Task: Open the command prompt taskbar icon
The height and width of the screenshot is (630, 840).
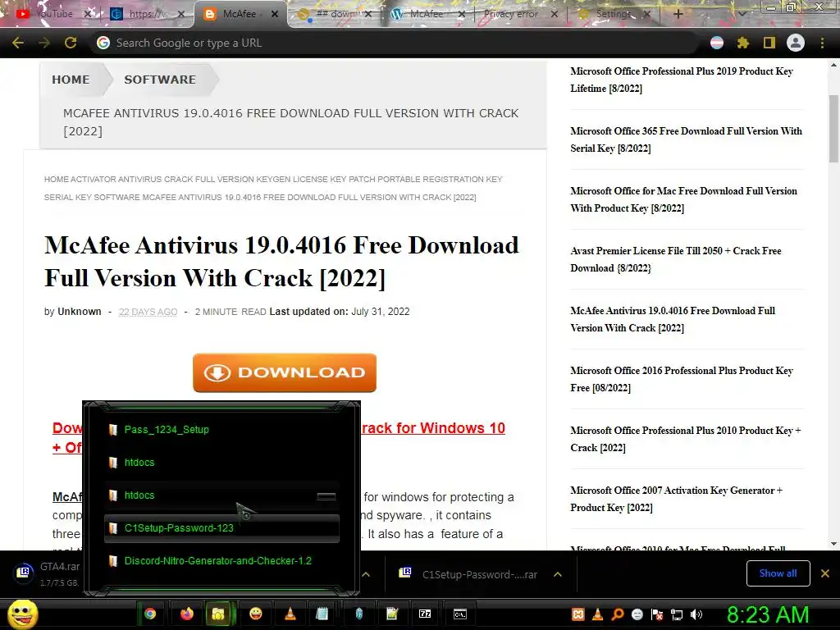Action: click(x=459, y=614)
